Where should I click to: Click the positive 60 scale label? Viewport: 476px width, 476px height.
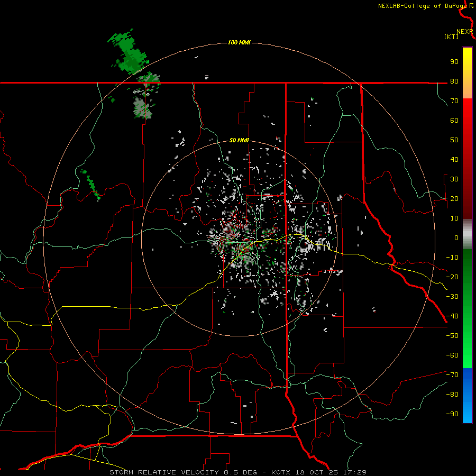click(x=454, y=121)
